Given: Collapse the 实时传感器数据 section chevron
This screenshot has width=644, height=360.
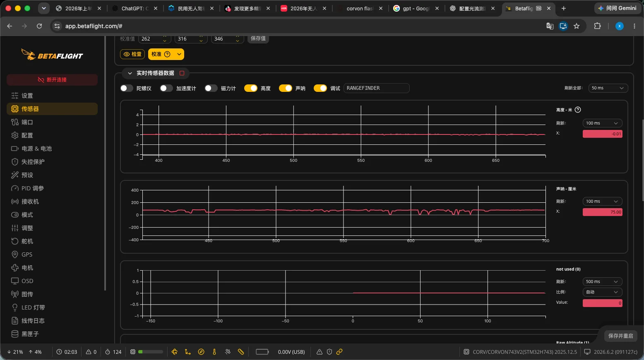Looking at the screenshot, I should (x=130, y=73).
